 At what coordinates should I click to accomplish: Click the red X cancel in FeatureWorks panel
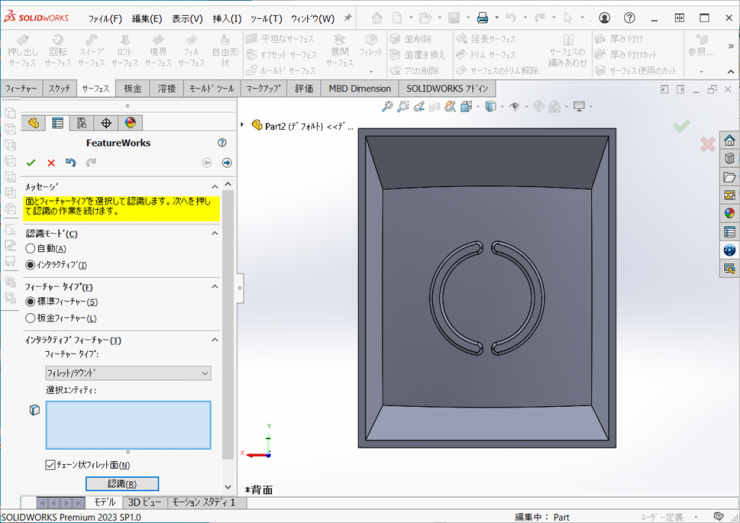point(51,163)
